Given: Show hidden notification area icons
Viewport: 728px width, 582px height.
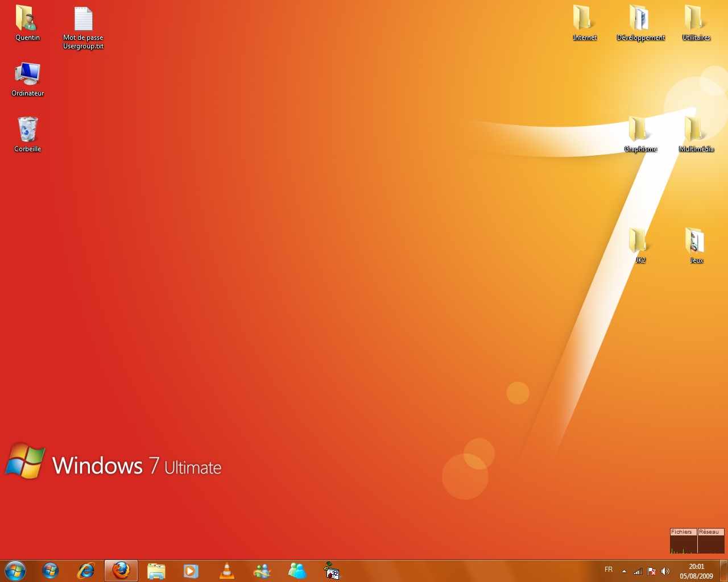Looking at the screenshot, I should 624,571.
